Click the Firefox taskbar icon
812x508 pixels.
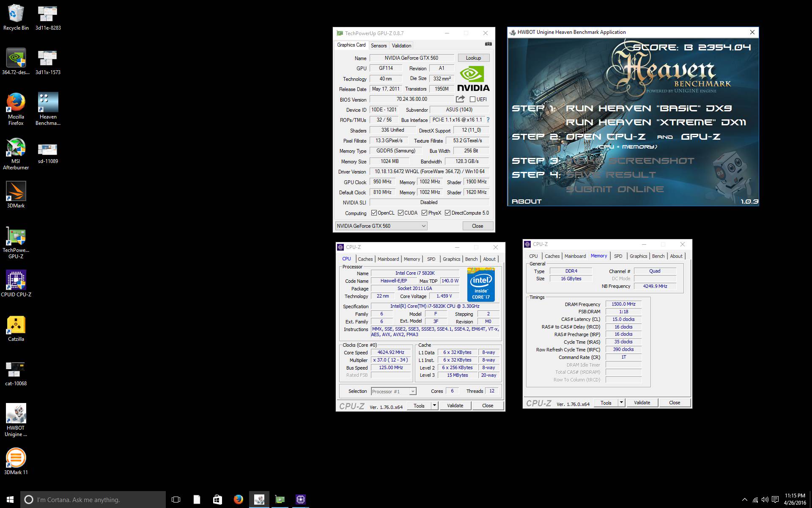click(x=238, y=500)
